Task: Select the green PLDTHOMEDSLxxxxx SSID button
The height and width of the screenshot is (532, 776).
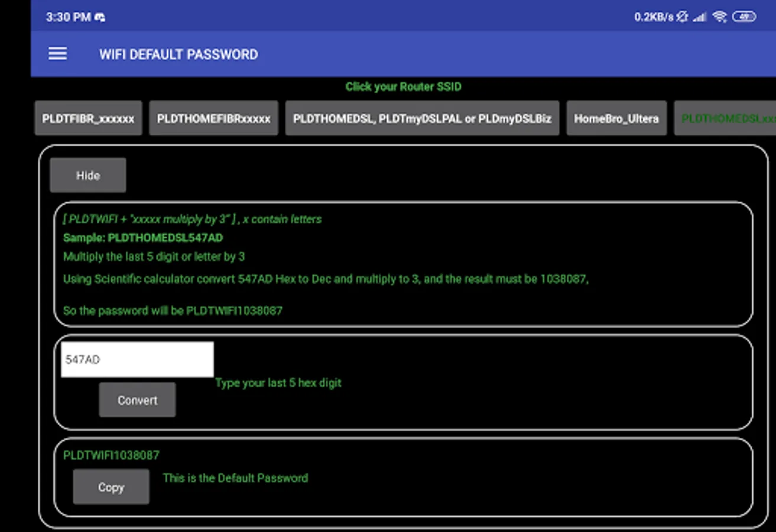Action: (726, 118)
